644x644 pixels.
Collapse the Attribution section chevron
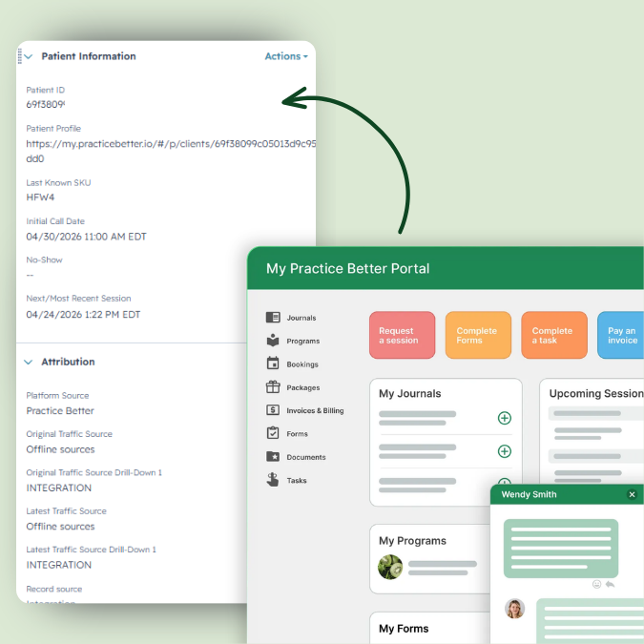click(x=29, y=362)
